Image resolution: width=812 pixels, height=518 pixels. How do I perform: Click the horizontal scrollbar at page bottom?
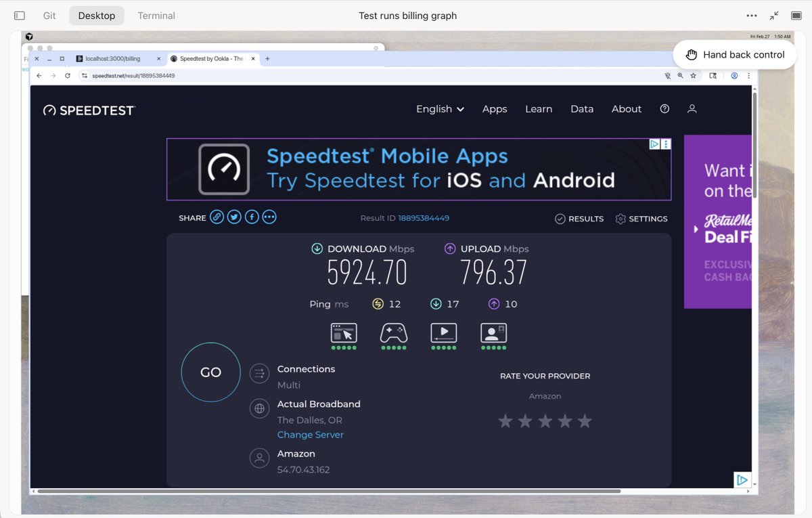click(329, 491)
